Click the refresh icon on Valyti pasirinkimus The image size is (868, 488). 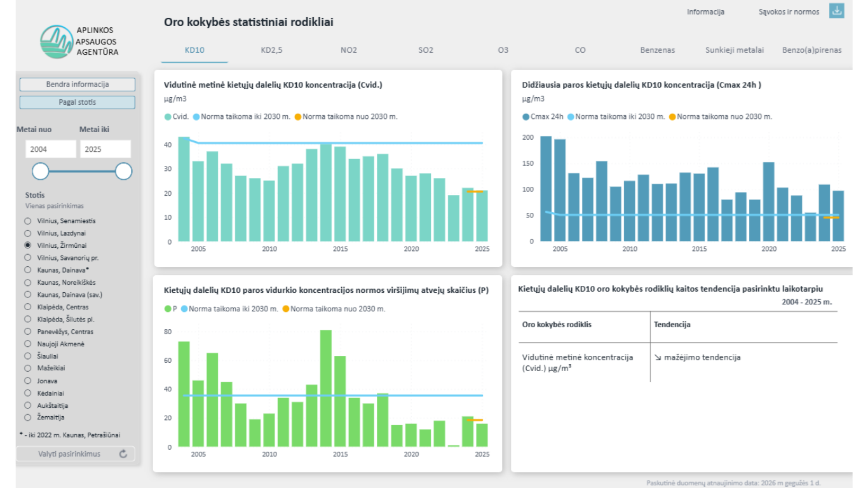[x=123, y=454]
